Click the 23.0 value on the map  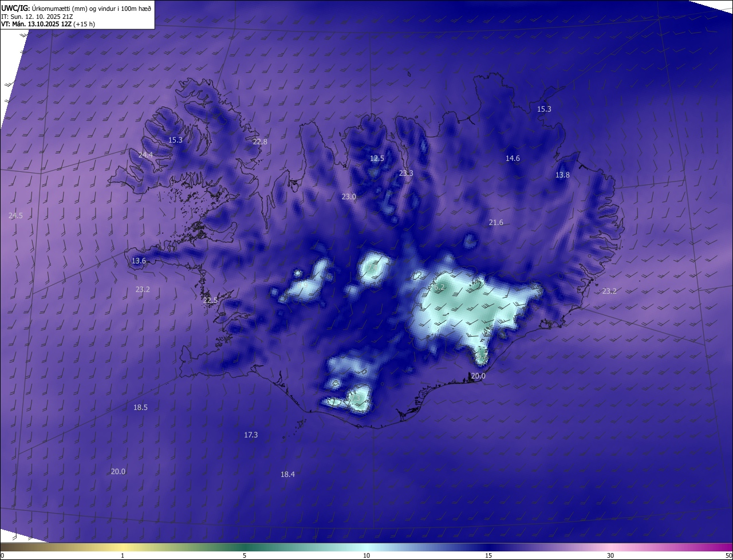click(349, 196)
